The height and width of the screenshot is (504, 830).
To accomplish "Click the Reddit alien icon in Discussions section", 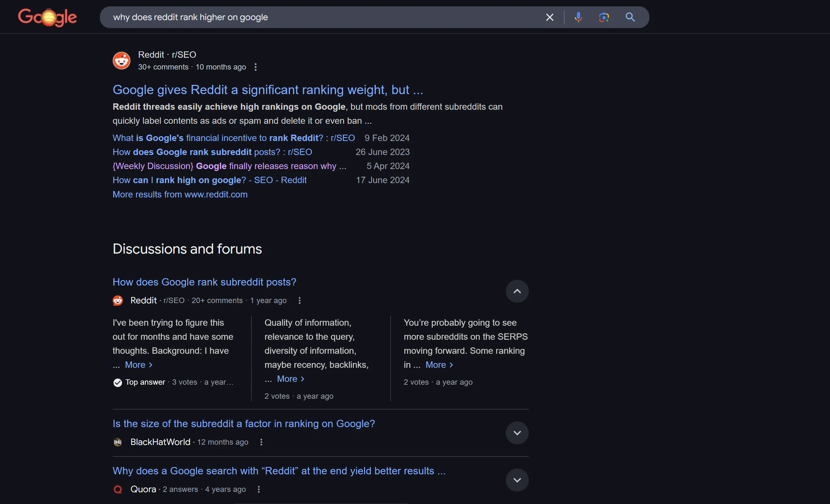I will (x=119, y=300).
